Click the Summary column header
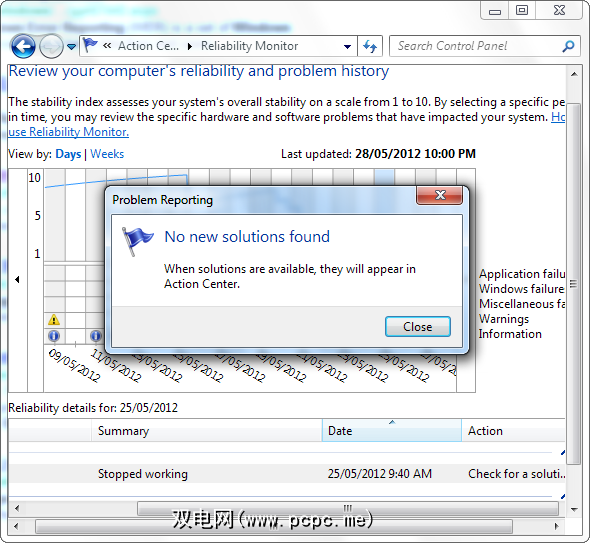The height and width of the screenshot is (543, 590). 206,430
